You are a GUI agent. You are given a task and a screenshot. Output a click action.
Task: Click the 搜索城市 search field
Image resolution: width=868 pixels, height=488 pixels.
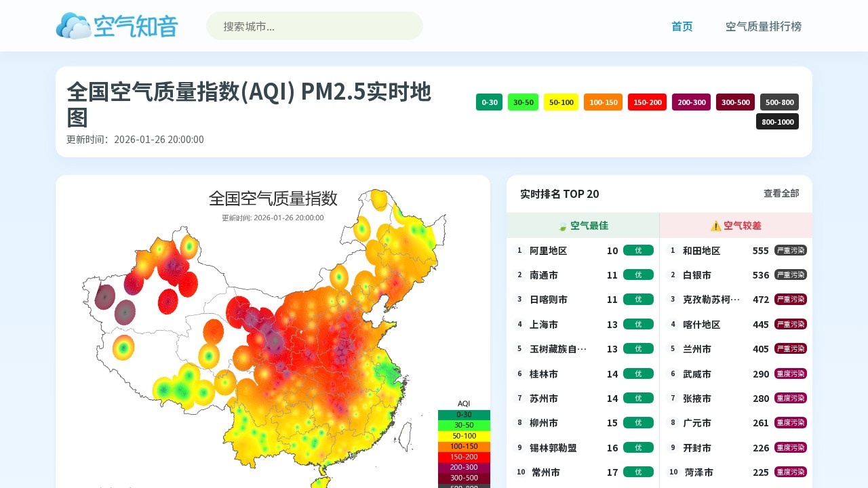[314, 26]
